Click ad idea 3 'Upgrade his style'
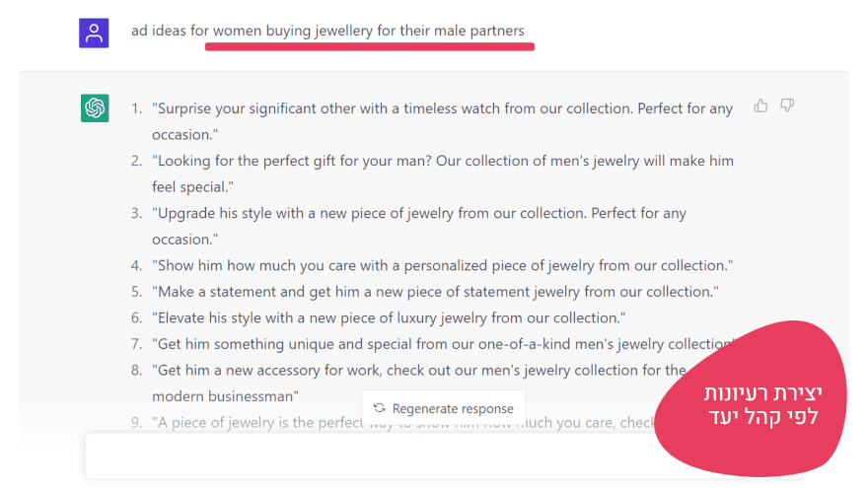This screenshot has height=488, width=868. click(x=418, y=226)
